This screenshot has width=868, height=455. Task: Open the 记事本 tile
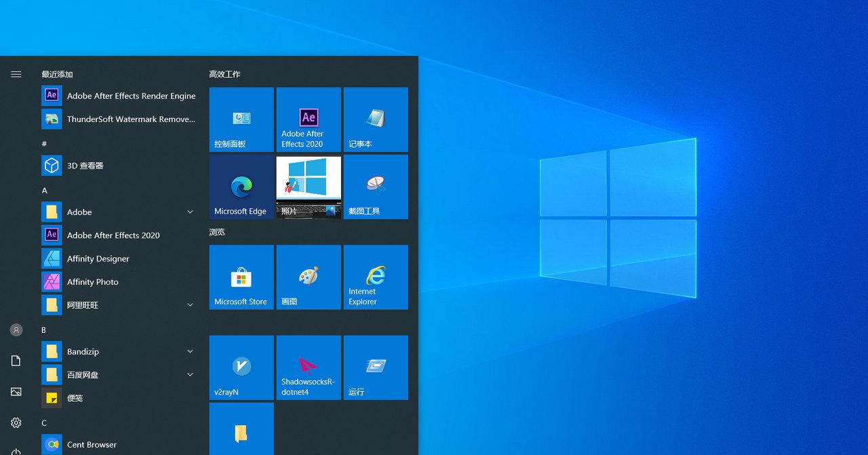tap(376, 119)
